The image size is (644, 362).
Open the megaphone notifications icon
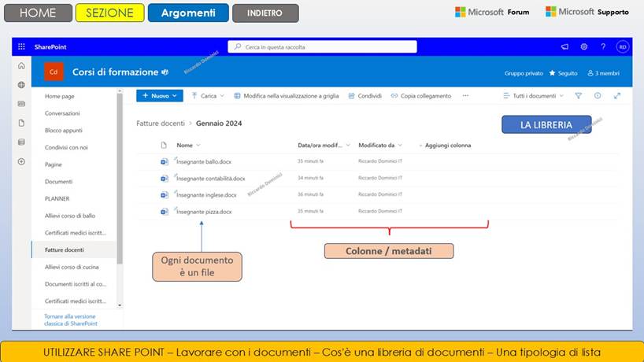point(564,46)
